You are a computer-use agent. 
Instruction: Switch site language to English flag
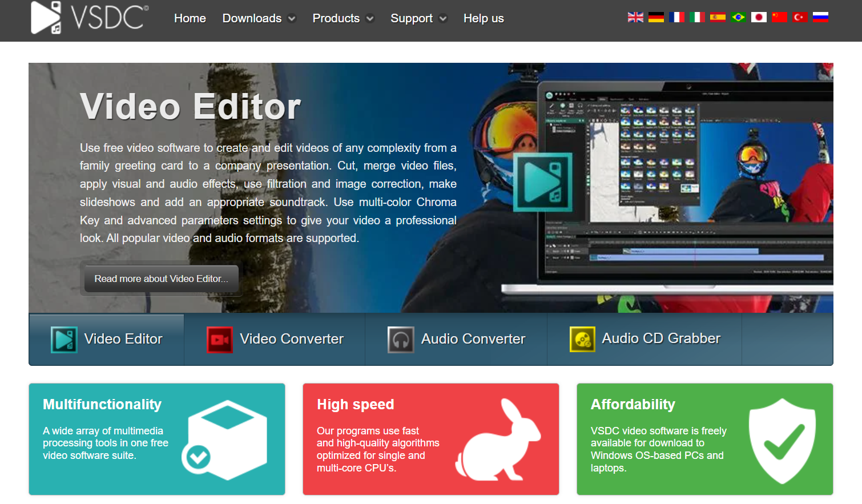pyautogui.click(x=635, y=17)
